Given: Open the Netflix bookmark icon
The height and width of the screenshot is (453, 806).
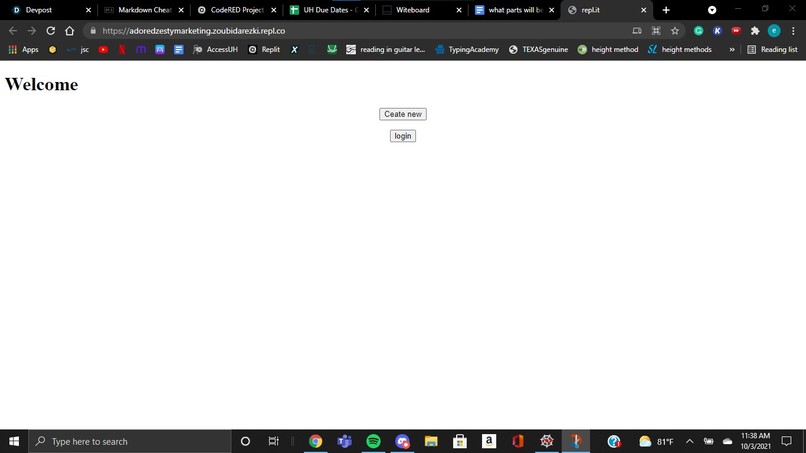Looking at the screenshot, I should (x=122, y=49).
